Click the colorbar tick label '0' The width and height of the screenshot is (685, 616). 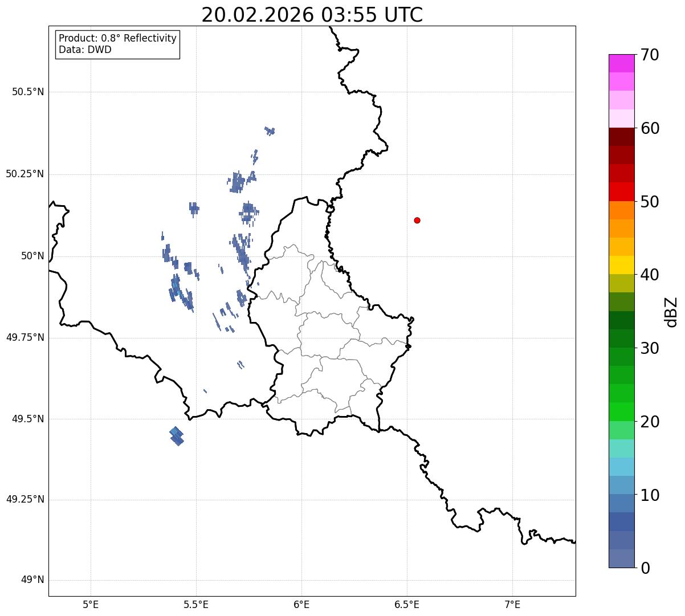645,568
